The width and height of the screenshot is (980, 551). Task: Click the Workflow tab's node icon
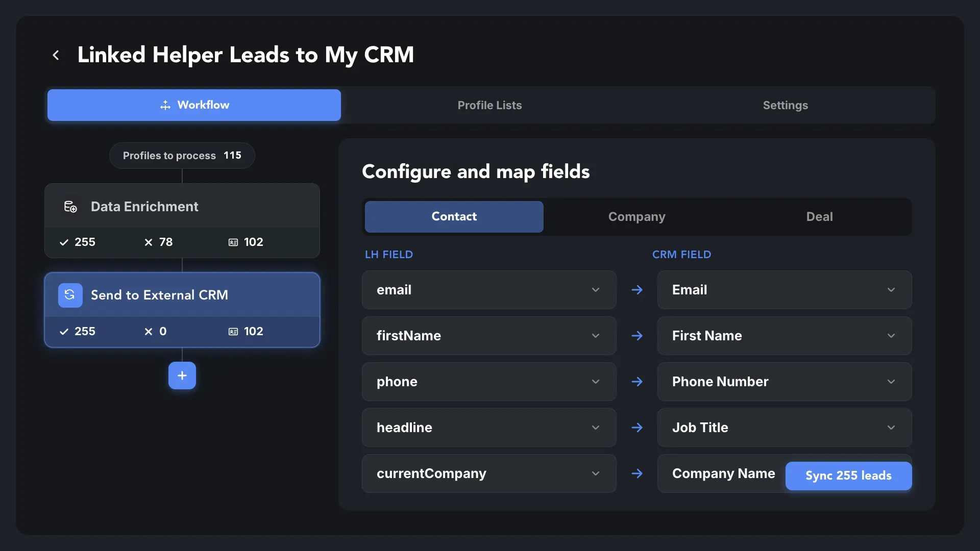(165, 105)
